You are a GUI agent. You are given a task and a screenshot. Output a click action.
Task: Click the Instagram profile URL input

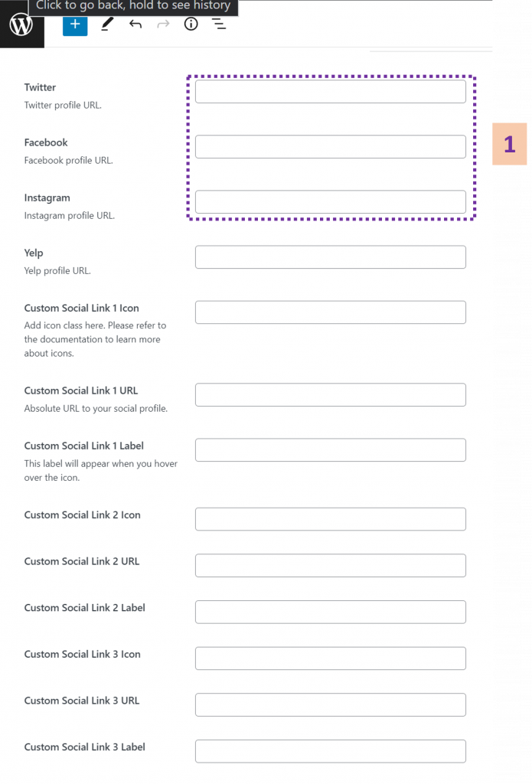[x=330, y=202]
